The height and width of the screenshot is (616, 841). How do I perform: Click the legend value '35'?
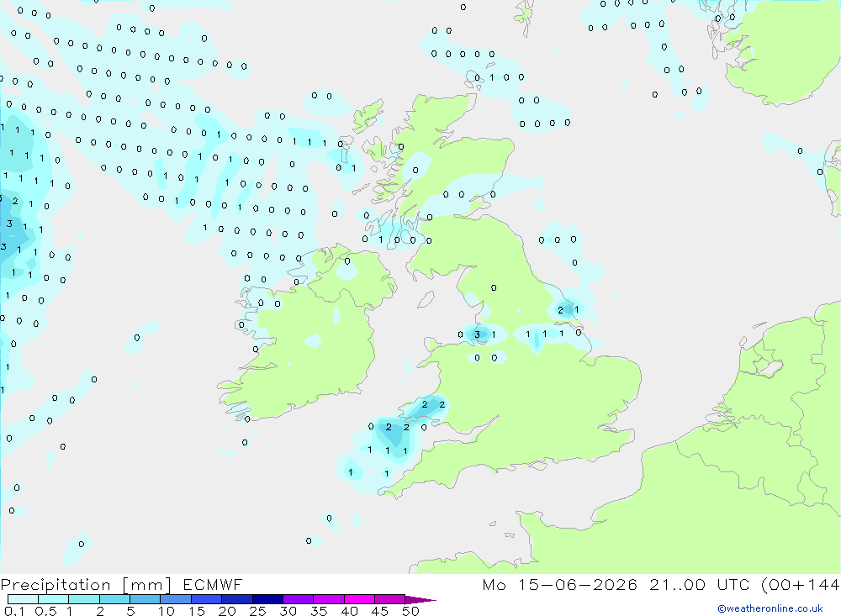coord(319,611)
